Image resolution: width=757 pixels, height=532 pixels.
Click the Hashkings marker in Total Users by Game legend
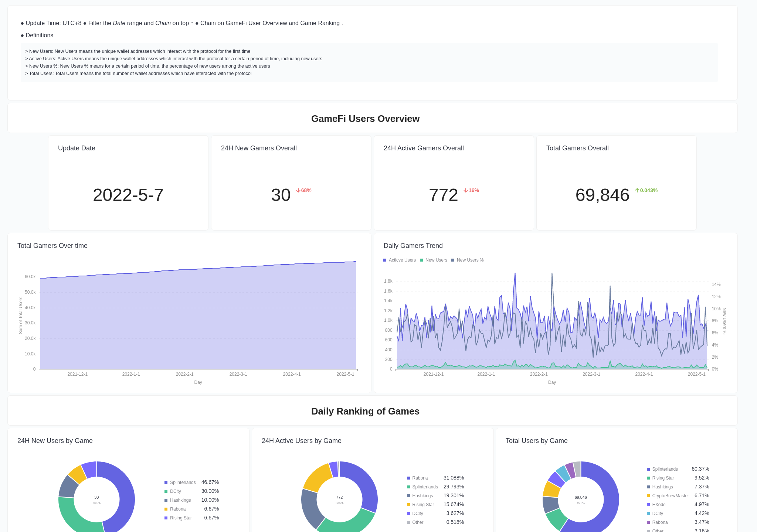point(648,487)
